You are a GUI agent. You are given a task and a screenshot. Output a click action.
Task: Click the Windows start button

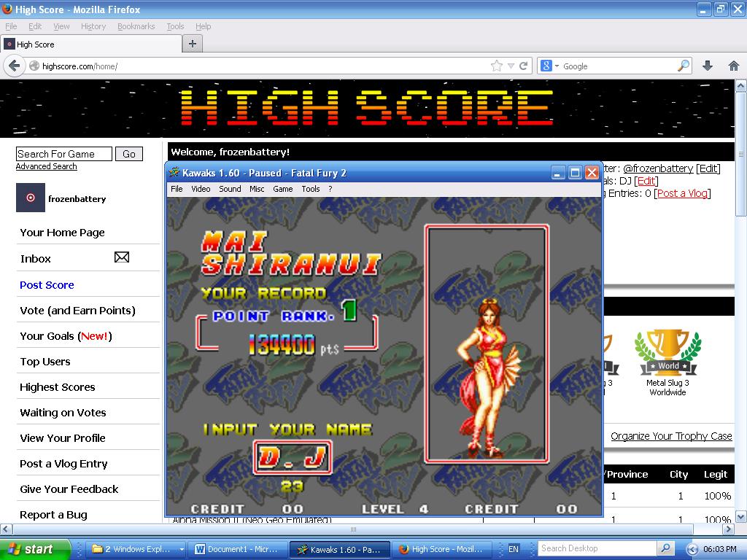tap(35, 549)
